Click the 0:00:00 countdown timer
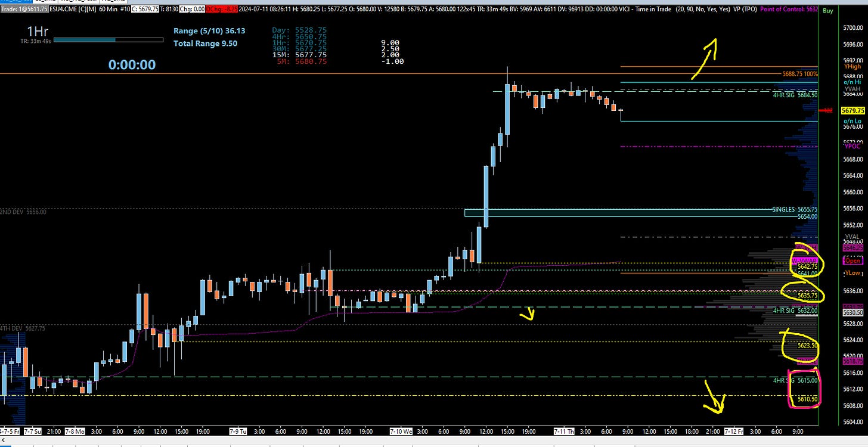 tap(132, 64)
